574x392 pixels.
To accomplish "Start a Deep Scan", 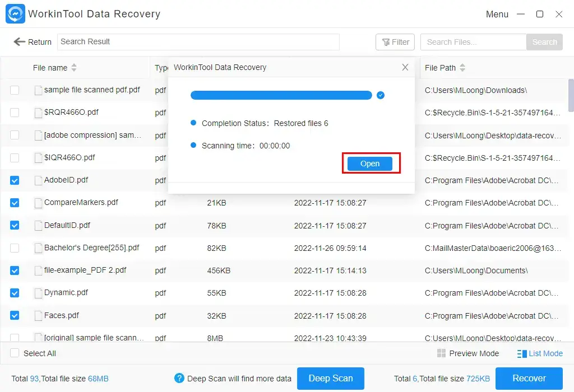I will (x=330, y=379).
